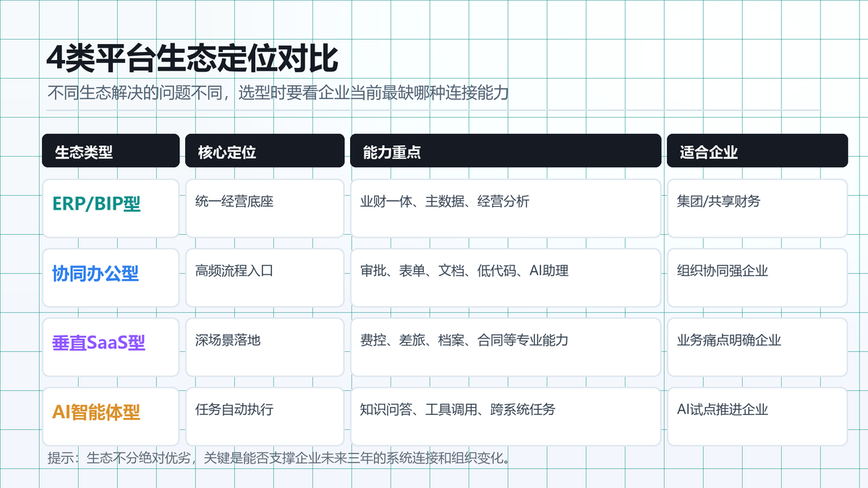This screenshot has width=868, height=488.
Task: Click the cell '费控、差旅、档案、合同等专业能力'
Action: [506, 347]
